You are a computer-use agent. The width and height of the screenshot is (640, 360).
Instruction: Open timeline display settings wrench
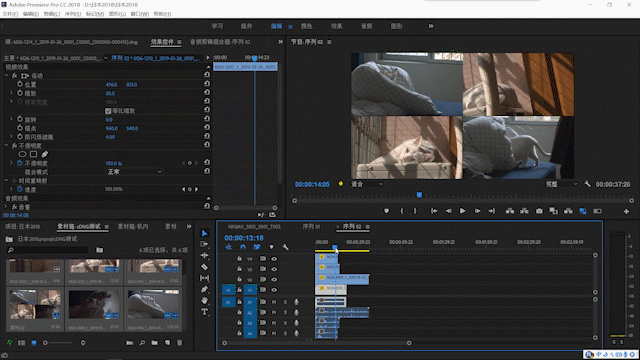tap(285, 247)
